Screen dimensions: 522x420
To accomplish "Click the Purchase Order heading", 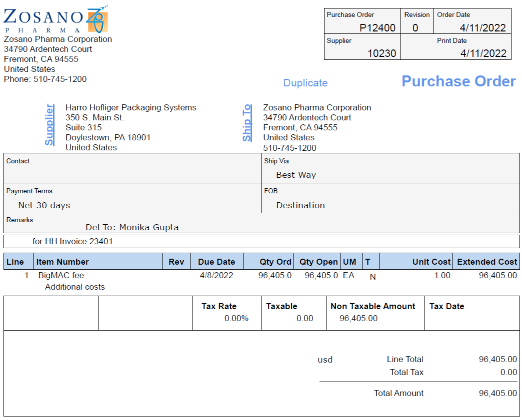I will (458, 81).
